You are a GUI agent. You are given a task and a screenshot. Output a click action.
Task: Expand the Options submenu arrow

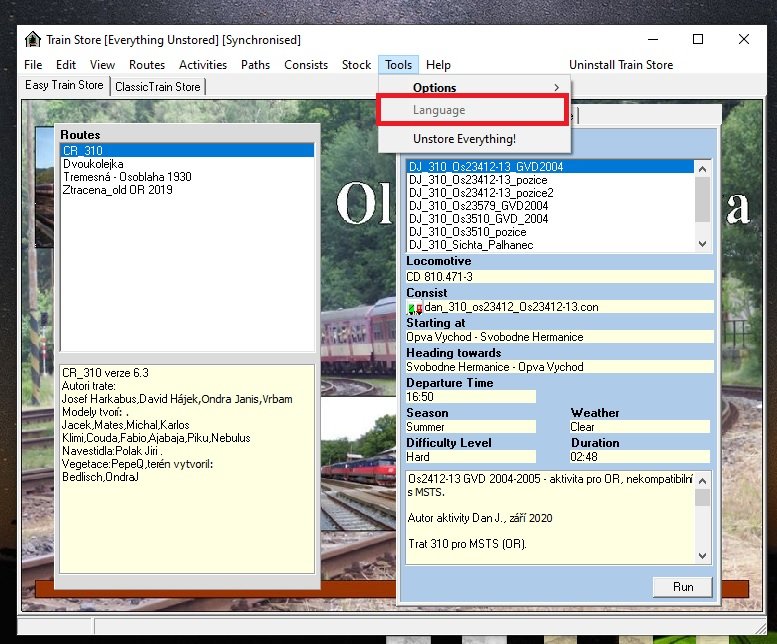click(557, 88)
